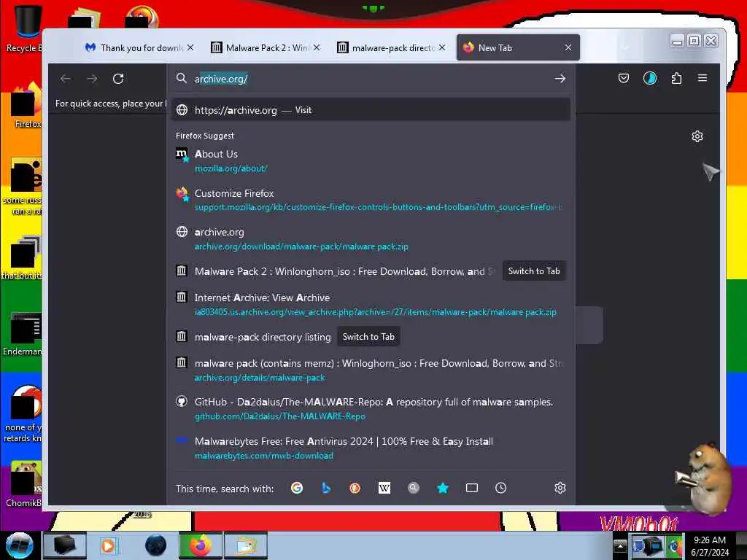Open Malwarebytes Free Antivirus suggestion
Screen dimensions: 747x560
tap(371, 448)
